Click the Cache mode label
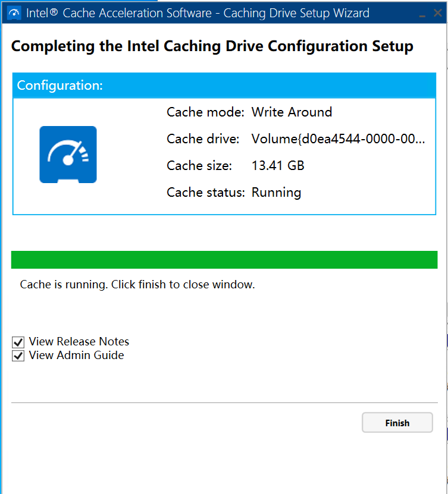The width and height of the screenshot is (448, 494). [205, 112]
